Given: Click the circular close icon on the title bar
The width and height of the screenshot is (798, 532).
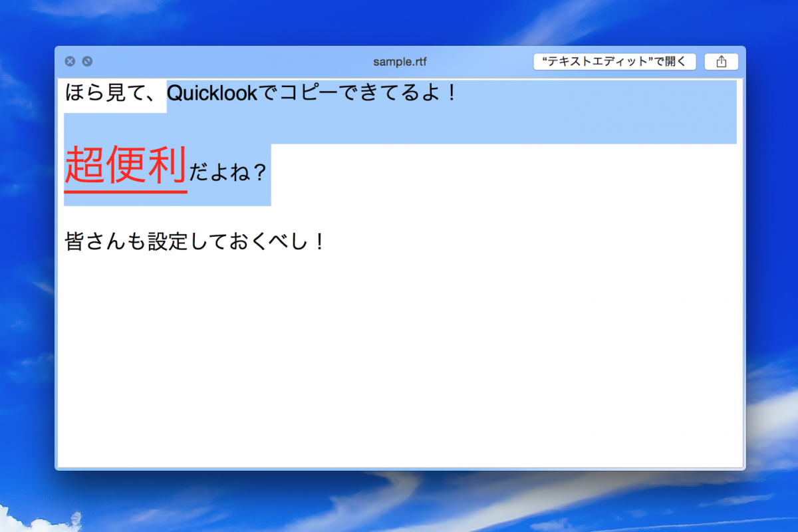Looking at the screenshot, I should [x=69, y=61].
